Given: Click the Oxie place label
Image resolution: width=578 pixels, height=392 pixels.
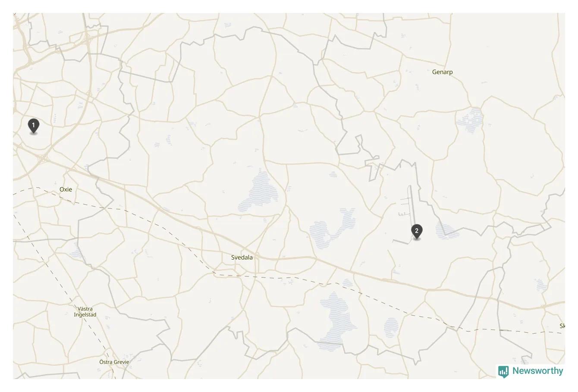Looking at the screenshot, I should tap(66, 189).
